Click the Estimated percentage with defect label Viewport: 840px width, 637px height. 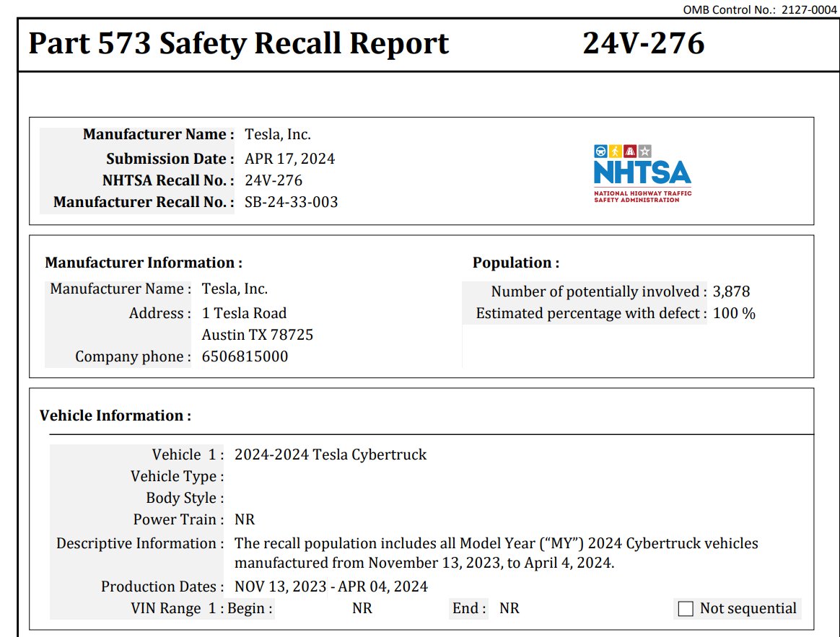point(592,313)
